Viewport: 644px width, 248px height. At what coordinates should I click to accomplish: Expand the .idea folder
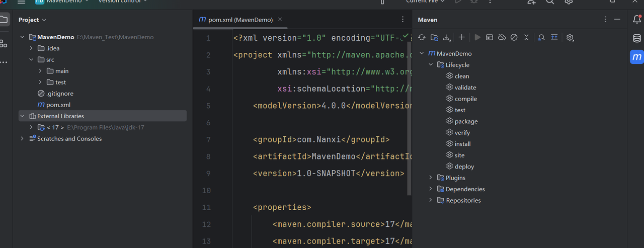31,48
